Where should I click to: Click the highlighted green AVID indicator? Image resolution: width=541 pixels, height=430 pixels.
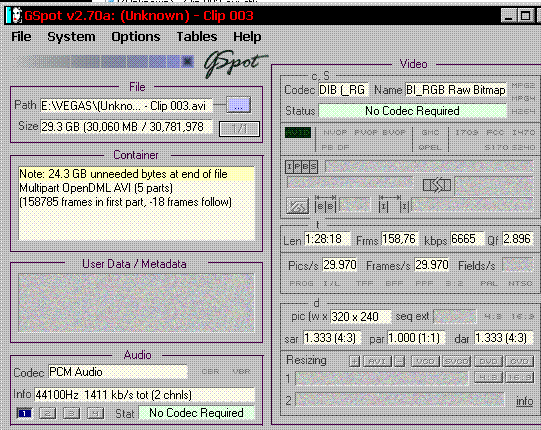(298, 133)
